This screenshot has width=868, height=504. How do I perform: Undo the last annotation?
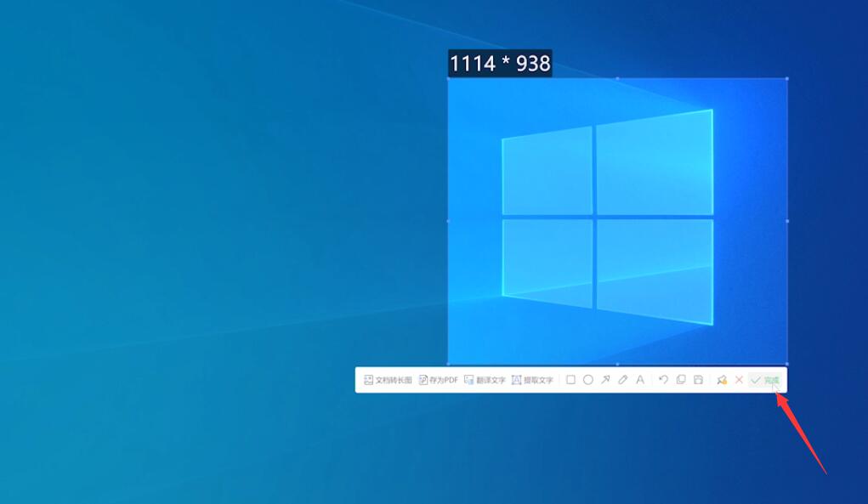[663, 380]
